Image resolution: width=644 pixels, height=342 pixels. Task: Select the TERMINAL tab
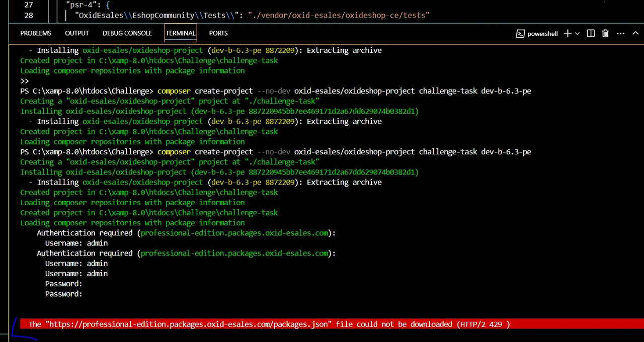point(181,33)
